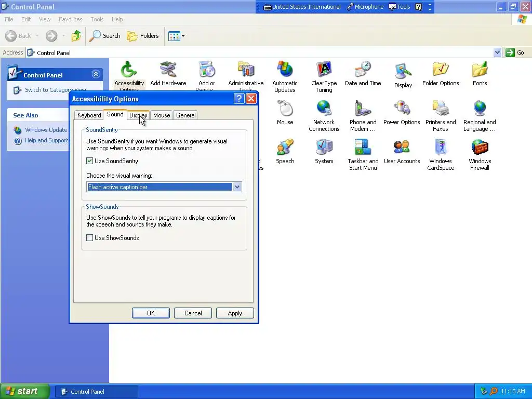Viewport: 532px width, 399px height.
Task: Open Phone and Modem options icon
Action: coord(363,116)
